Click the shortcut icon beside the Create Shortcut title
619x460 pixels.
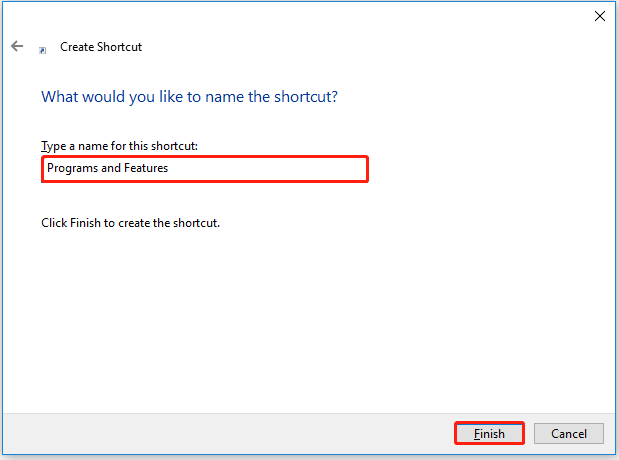42,48
